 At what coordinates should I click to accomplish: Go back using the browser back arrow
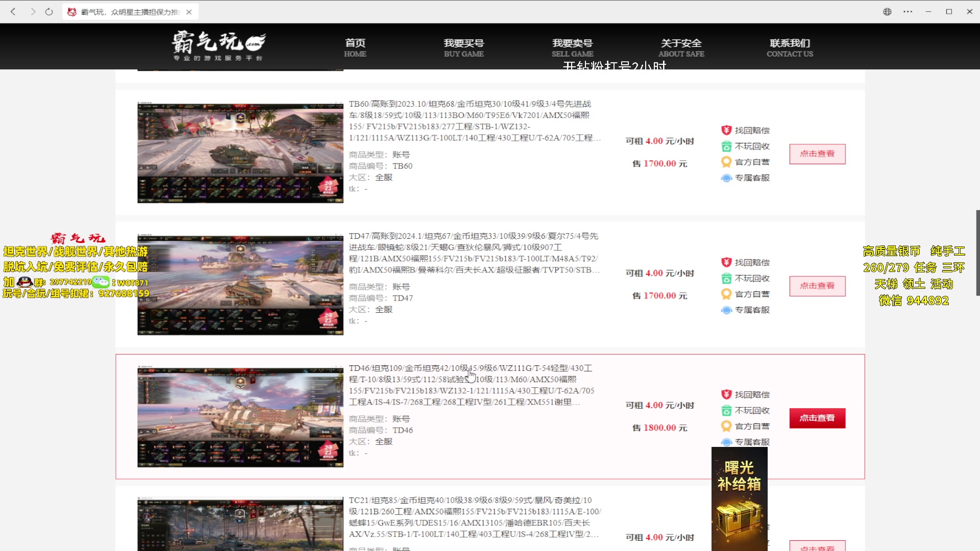(x=13, y=11)
